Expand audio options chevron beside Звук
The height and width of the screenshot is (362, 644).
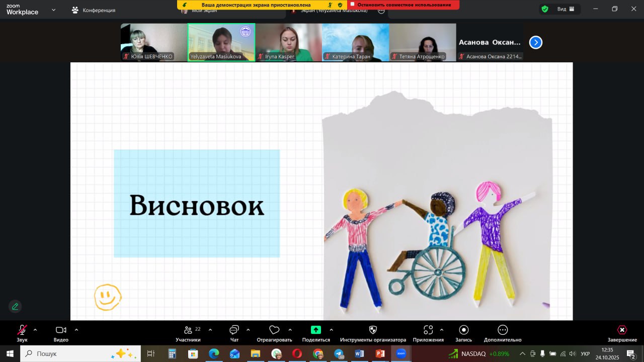(35, 330)
